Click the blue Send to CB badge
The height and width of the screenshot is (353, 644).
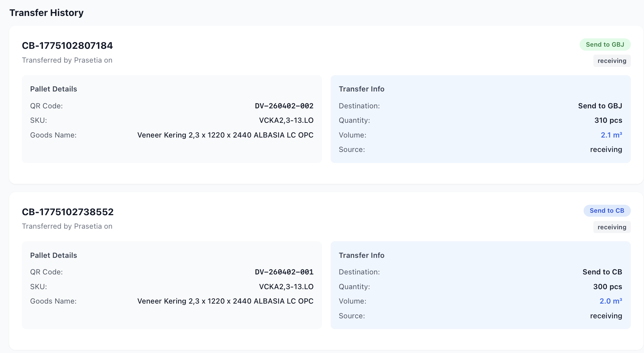607,211
